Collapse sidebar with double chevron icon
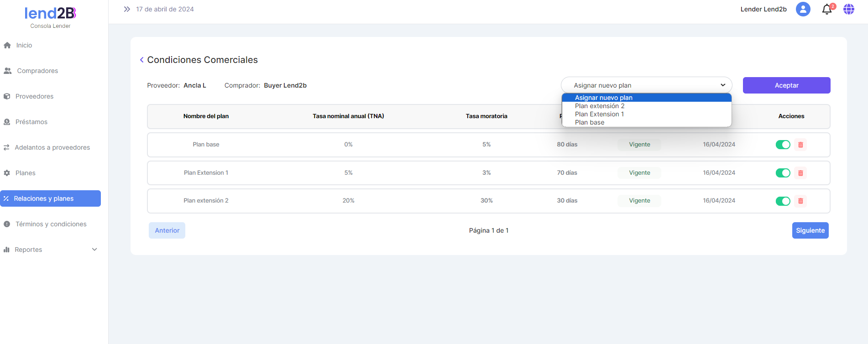Viewport: 868px width, 344px height. pyautogui.click(x=127, y=9)
